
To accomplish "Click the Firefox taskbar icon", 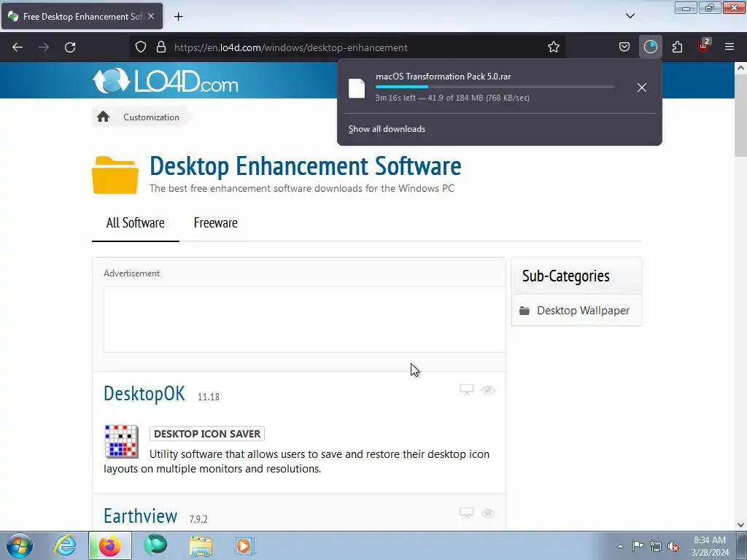I will pos(109,545).
